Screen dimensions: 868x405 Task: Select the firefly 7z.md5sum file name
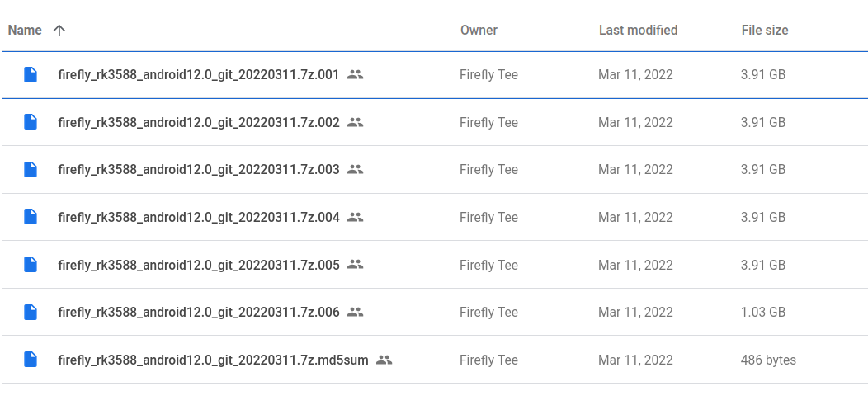click(213, 360)
